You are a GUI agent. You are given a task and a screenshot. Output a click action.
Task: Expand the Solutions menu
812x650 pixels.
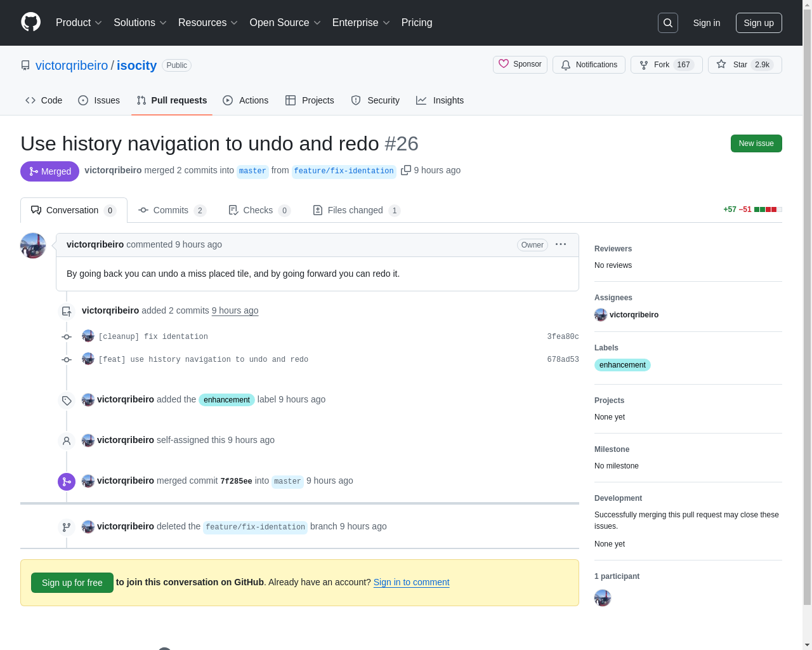140,23
